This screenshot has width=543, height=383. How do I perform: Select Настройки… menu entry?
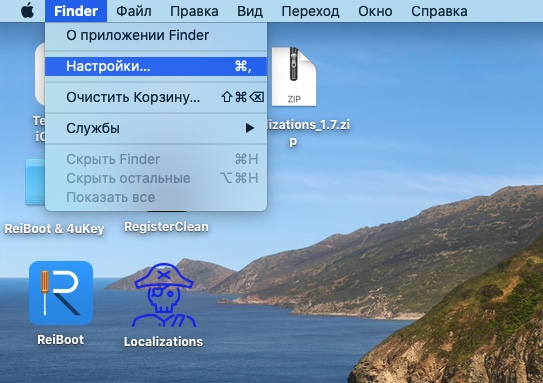[x=156, y=66]
